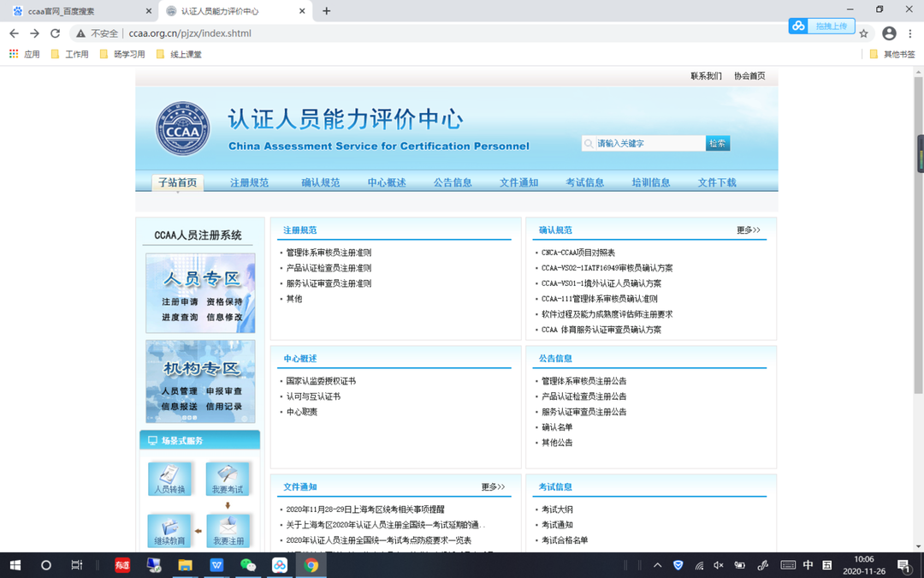
Task: Open the 人员转换 service icon
Action: point(169,479)
